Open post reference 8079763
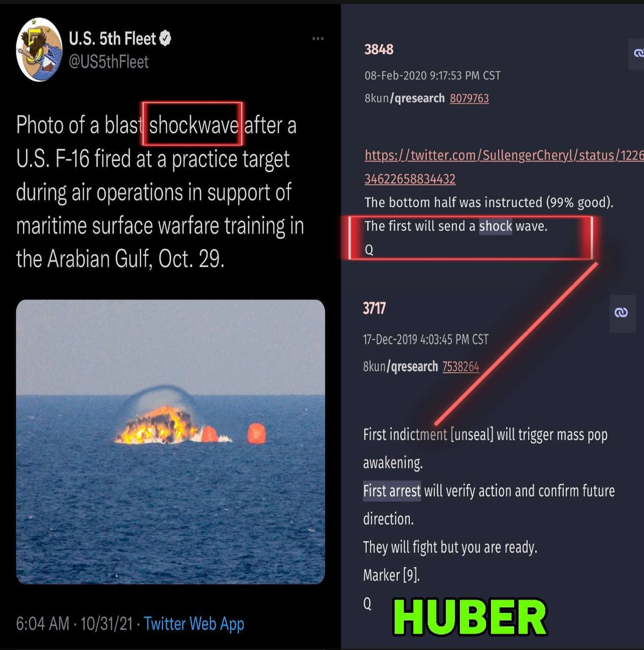 click(x=469, y=98)
